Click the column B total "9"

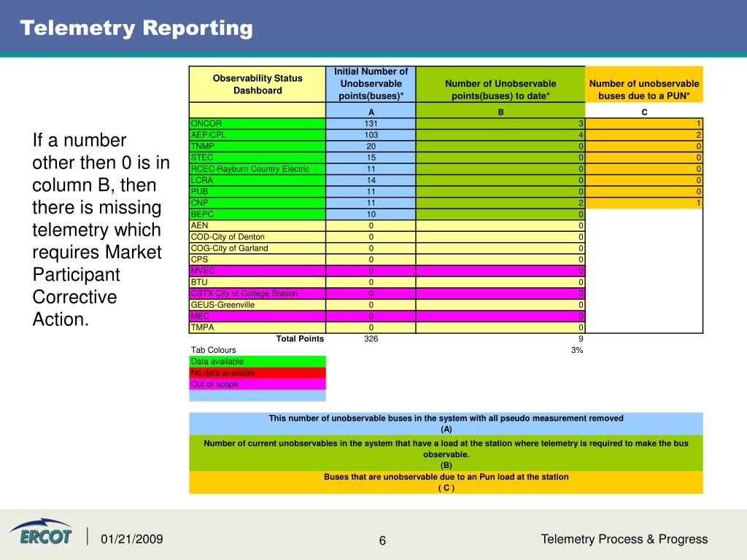pyautogui.click(x=581, y=338)
